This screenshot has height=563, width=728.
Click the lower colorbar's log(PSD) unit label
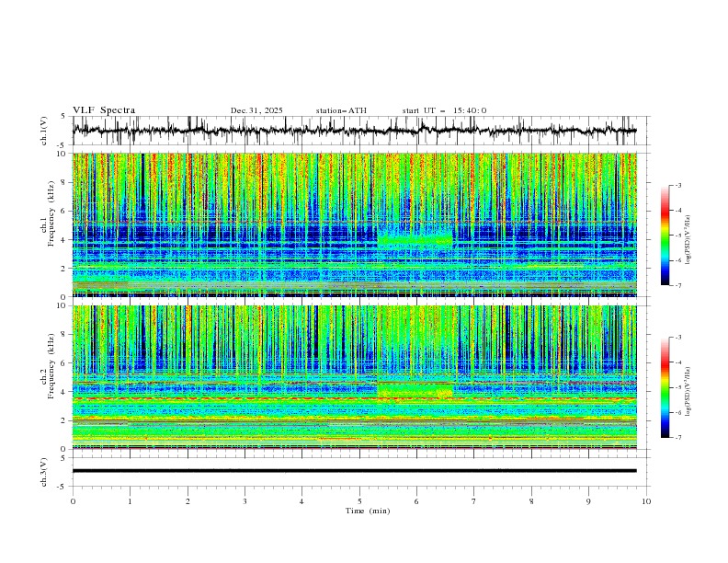688,392
